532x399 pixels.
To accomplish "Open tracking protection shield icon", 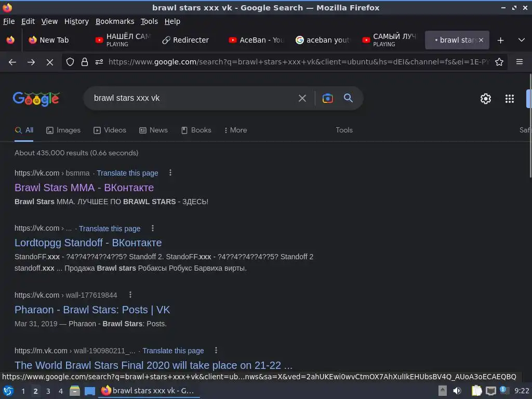I will coord(70,62).
